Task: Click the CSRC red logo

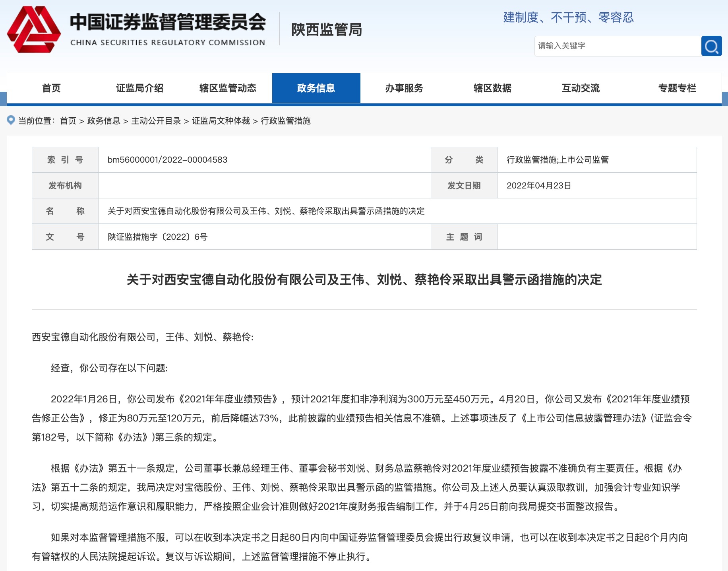Action: 34,29
